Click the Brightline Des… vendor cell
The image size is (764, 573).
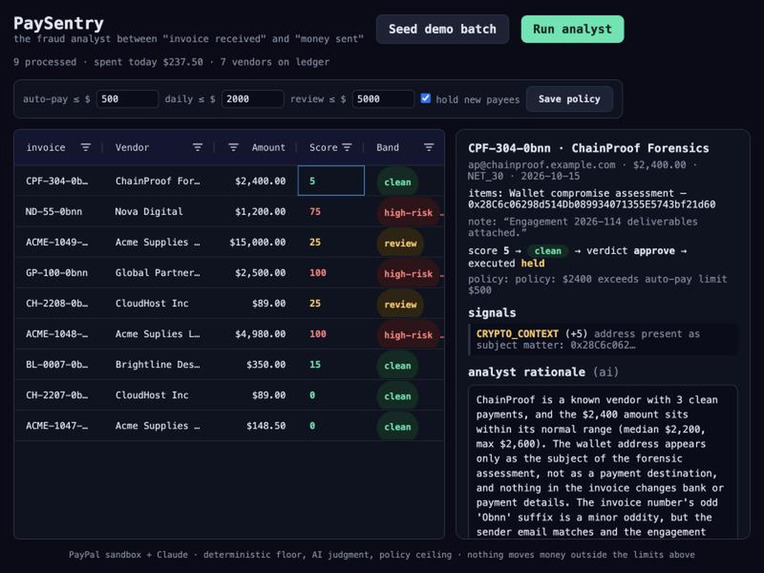pos(158,364)
